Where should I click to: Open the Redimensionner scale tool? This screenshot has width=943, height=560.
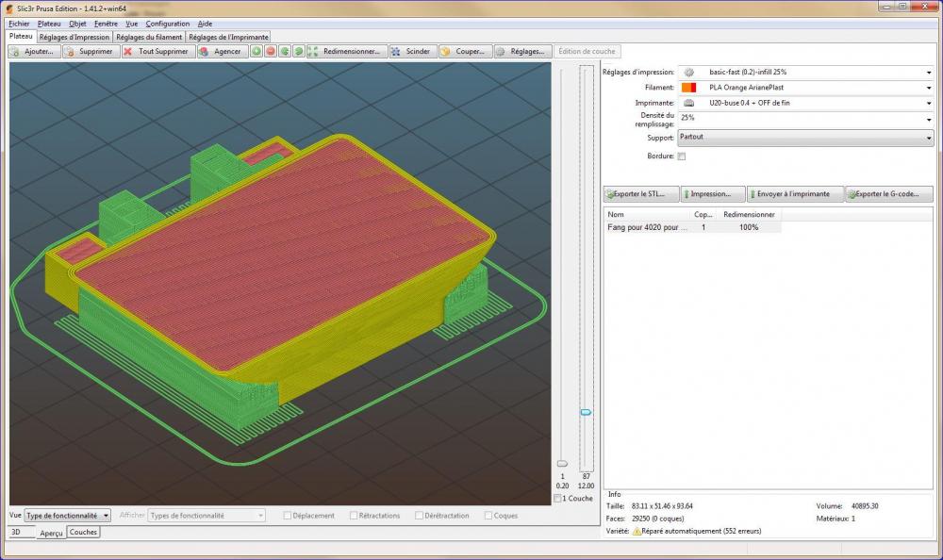point(346,52)
